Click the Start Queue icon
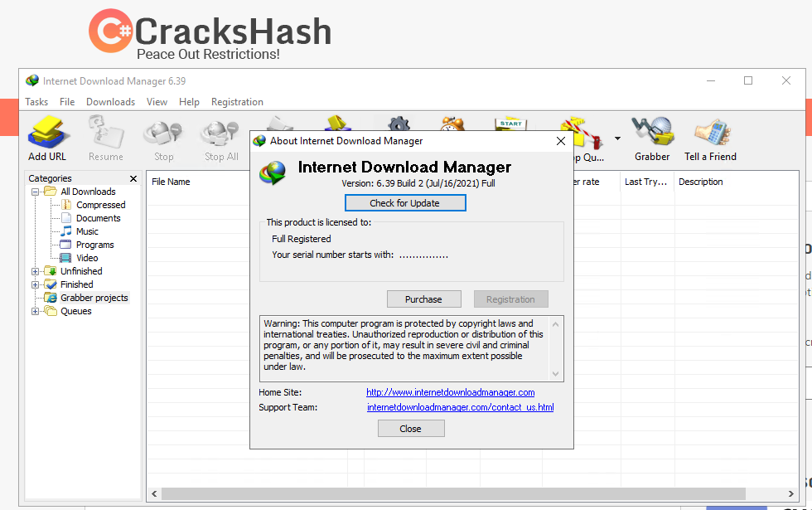This screenshot has width=812, height=510. click(510, 124)
